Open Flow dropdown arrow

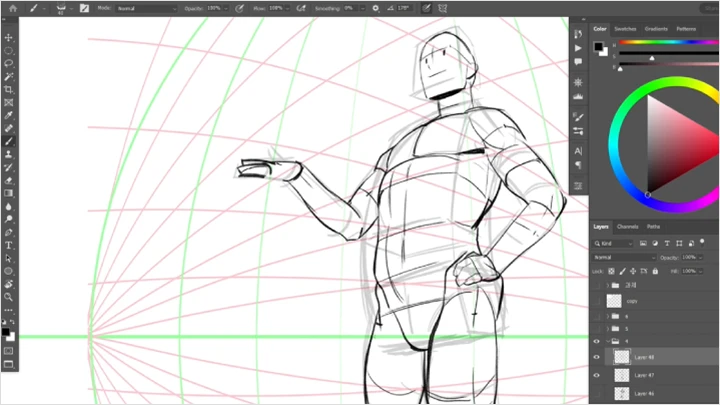[x=287, y=8]
